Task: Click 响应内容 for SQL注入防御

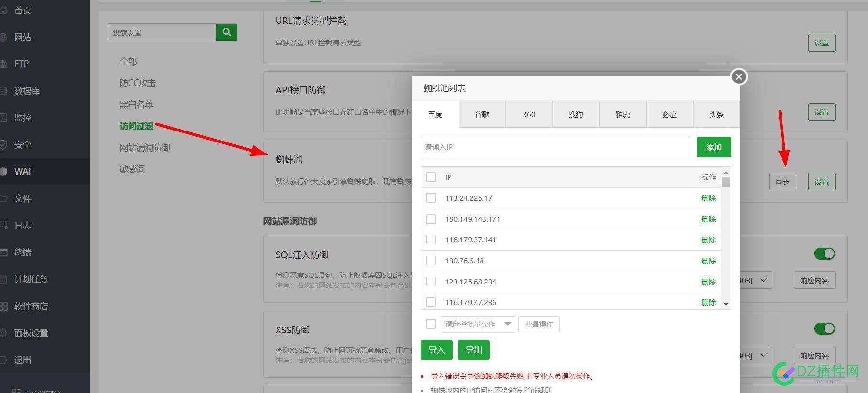Action: [814, 280]
